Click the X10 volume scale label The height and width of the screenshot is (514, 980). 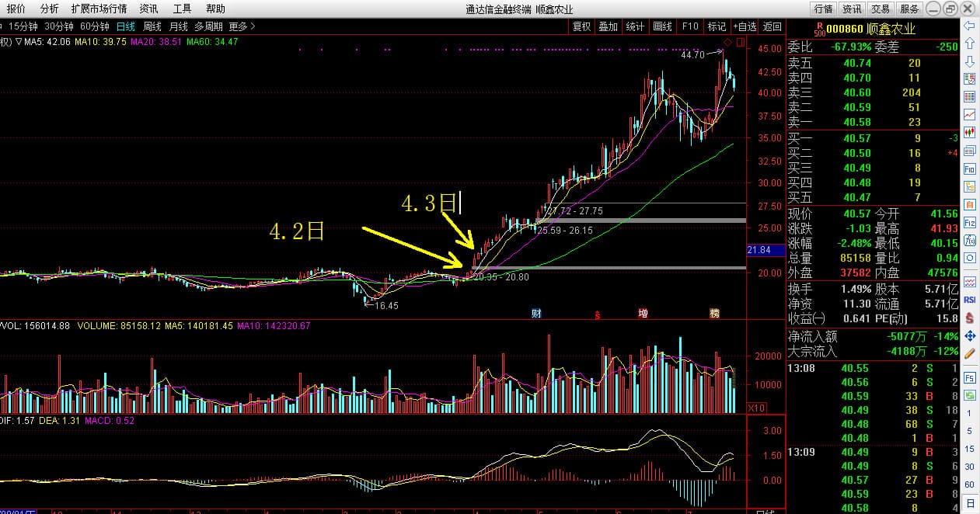tap(756, 408)
